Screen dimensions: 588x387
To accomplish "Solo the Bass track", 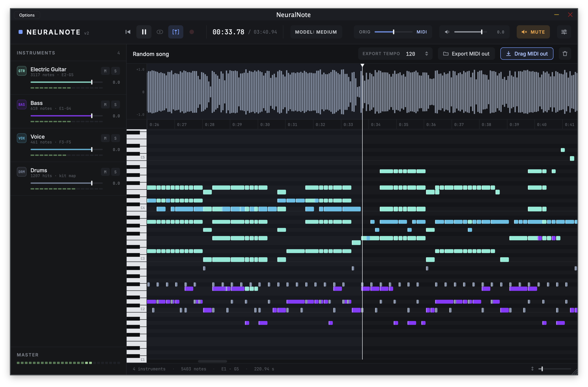I will (115, 104).
